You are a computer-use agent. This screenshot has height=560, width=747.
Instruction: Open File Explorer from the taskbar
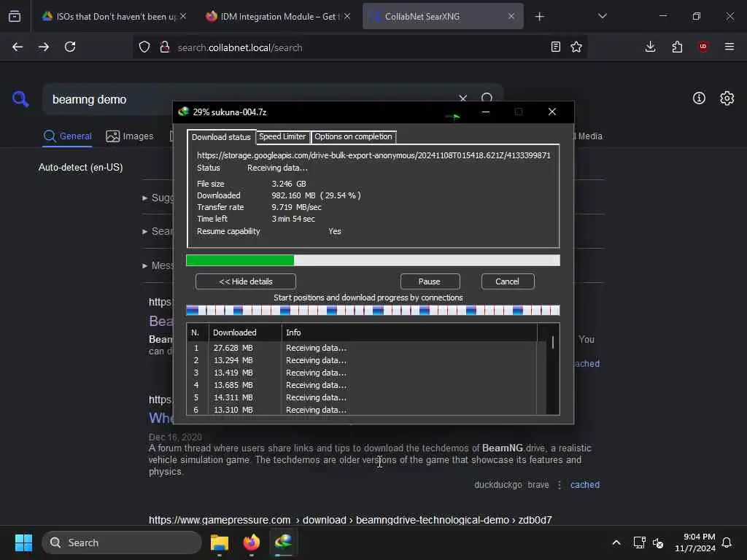tap(220, 542)
